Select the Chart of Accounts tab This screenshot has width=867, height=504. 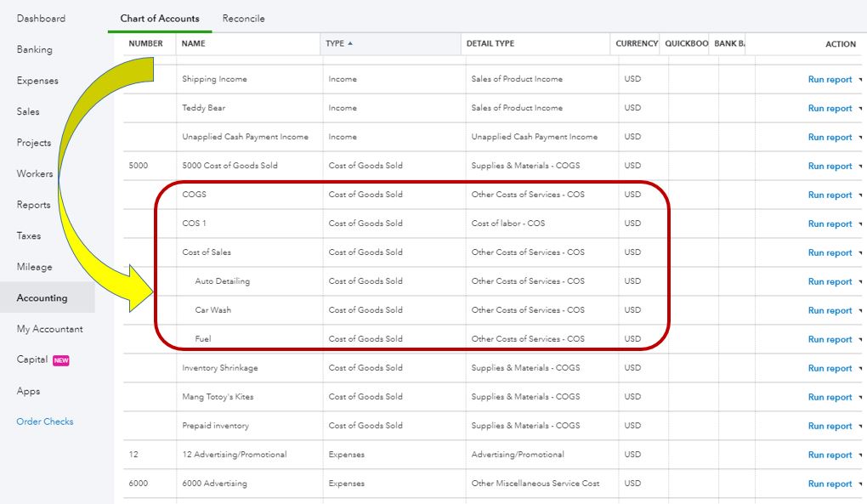pyautogui.click(x=160, y=18)
